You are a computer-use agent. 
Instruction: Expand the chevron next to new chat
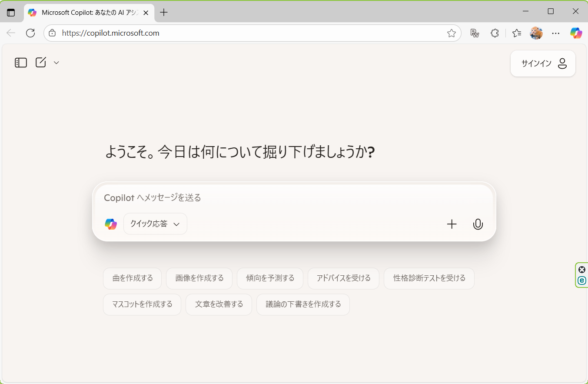(x=56, y=63)
